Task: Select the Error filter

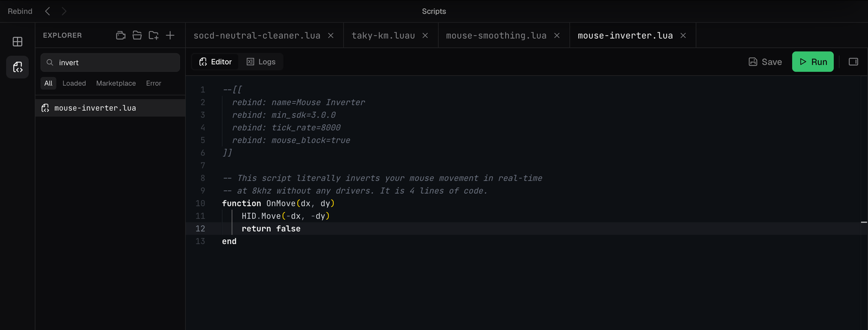Action: (x=154, y=83)
